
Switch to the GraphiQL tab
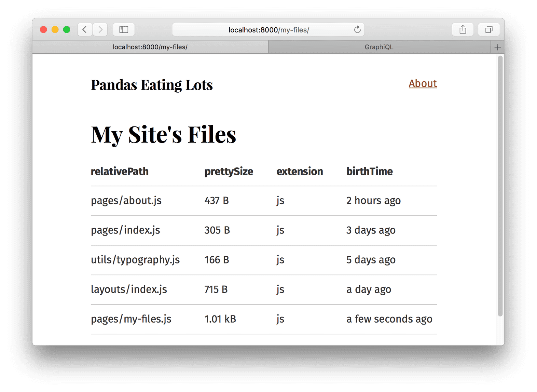379,47
